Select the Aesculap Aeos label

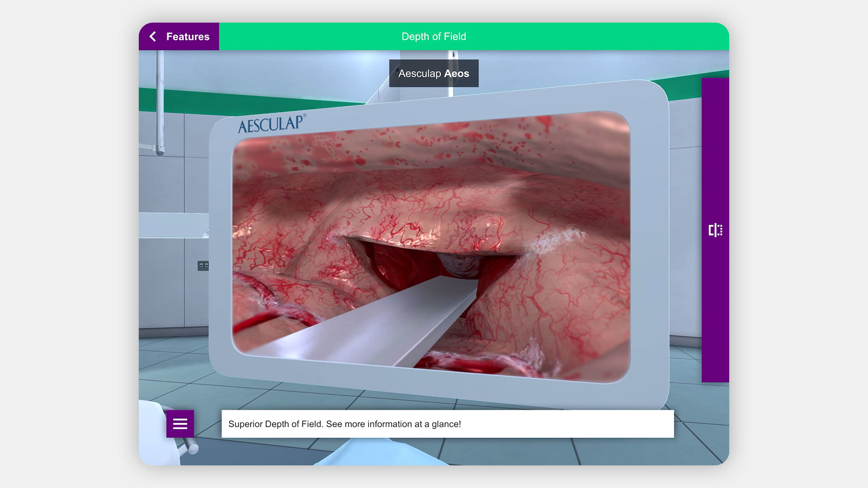(434, 73)
